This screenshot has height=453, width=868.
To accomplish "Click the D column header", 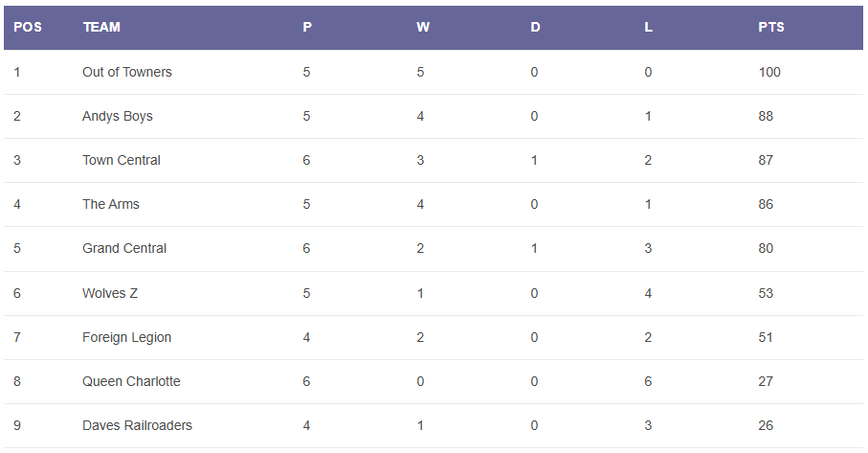I will pyautogui.click(x=535, y=27).
